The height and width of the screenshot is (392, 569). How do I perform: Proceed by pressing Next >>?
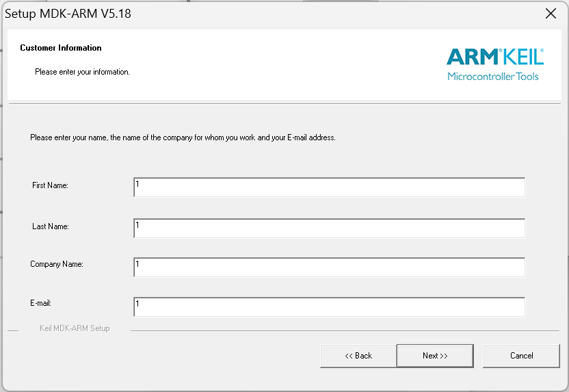point(435,356)
